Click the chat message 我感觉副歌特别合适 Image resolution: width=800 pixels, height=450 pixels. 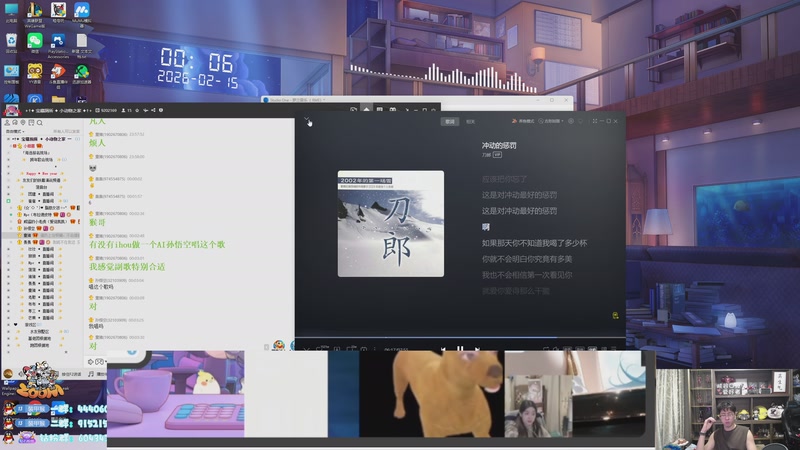click(x=127, y=267)
